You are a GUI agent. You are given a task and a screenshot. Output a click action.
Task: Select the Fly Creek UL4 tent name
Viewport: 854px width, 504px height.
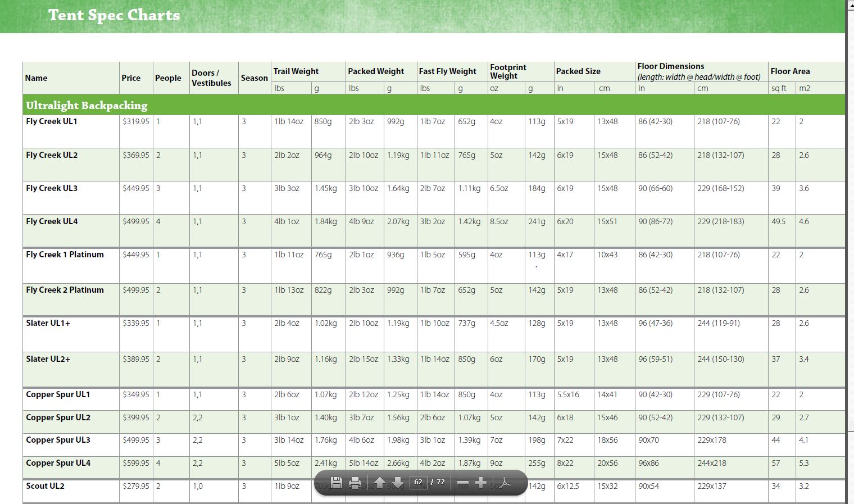pos(52,221)
